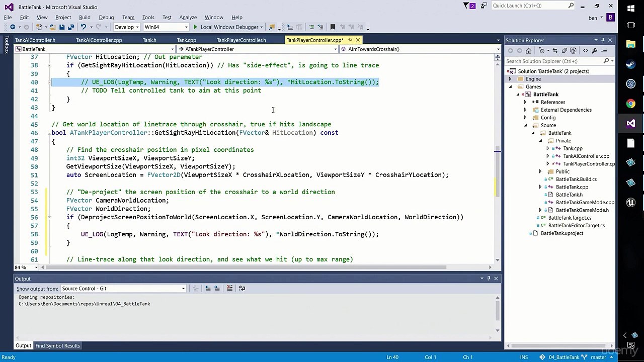This screenshot has width=644, height=362.
Task: Open the vertical Toolbox side tab
Action: [7, 44]
